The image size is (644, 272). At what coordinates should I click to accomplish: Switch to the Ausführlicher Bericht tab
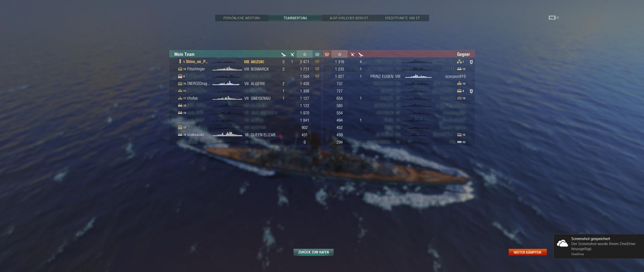[x=349, y=18]
